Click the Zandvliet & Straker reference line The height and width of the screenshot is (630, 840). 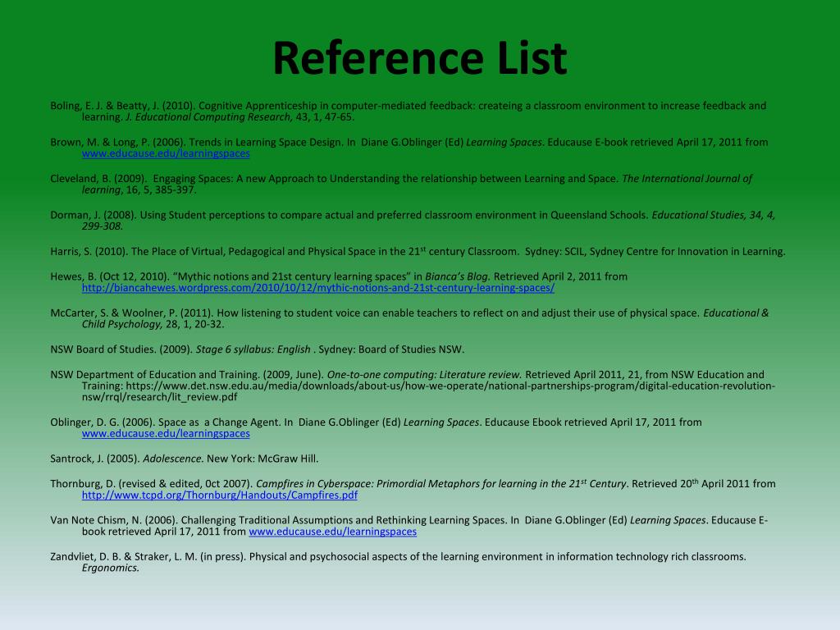click(398, 557)
